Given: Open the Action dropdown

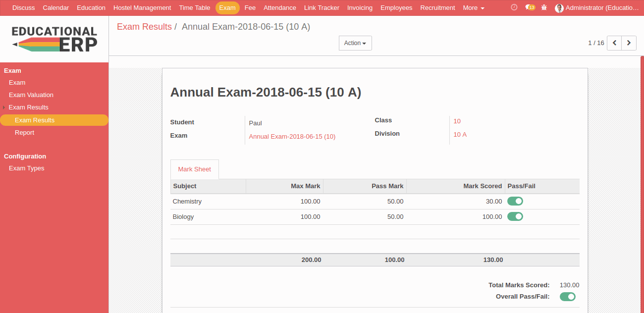Looking at the screenshot, I should 355,43.
